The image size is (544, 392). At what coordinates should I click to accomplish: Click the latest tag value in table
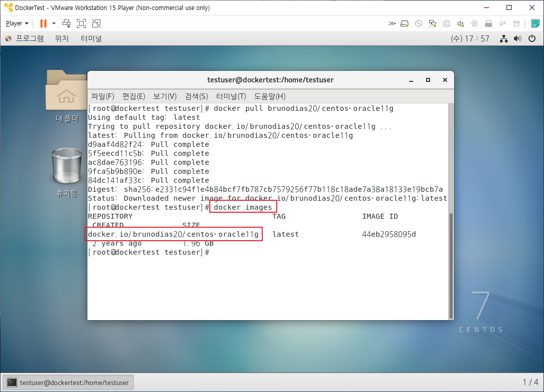pyautogui.click(x=286, y=234)
